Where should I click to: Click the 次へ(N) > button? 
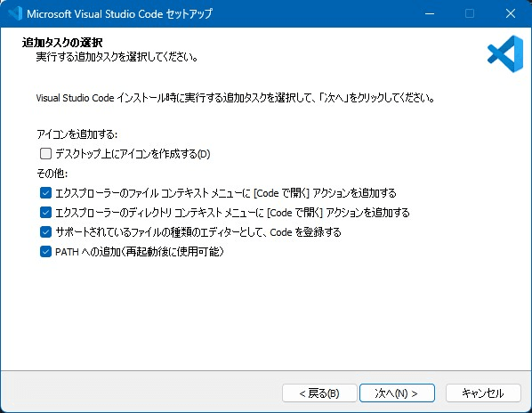point(397,393)
